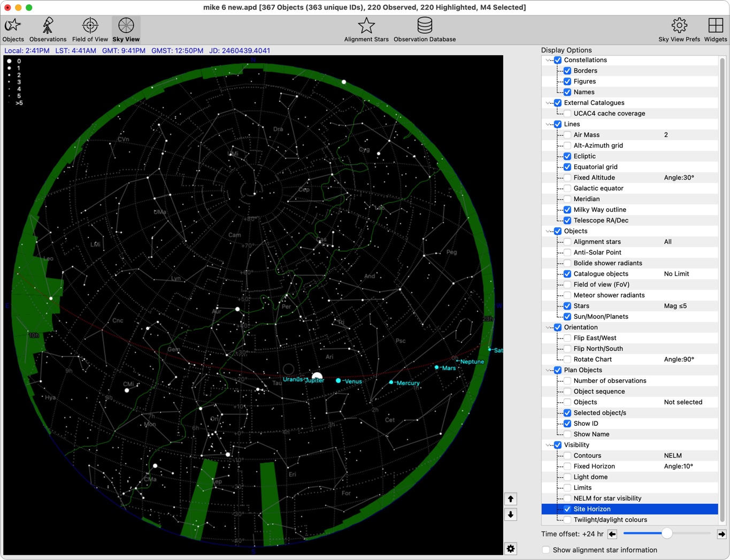Screen dimensions: 730x560
Task: Open chart settings gear below arrows
Action: point(511,549)
